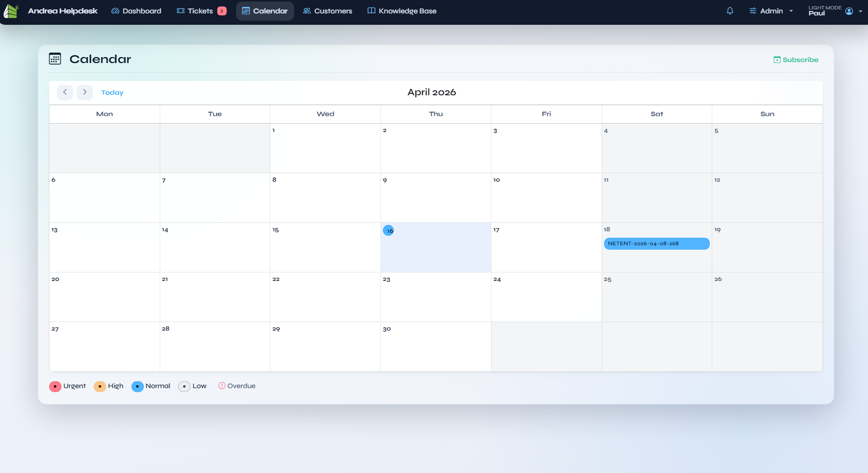This screenshot has width=868, height=473.
Task: Click Paul's profile avatar icon
Action: pyautogui.click(x=849, y=11)
